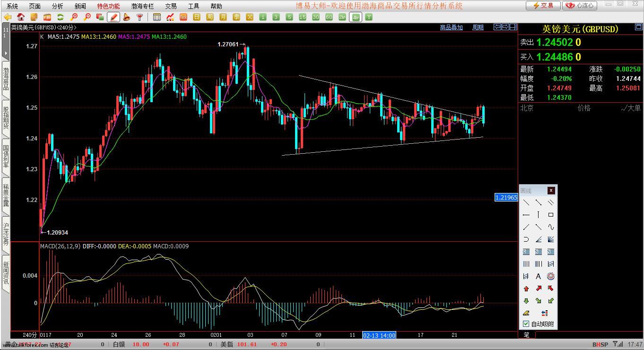Click the 心连心 button
Viewport: 644px width, 350px height.
(x=580, y=6)
